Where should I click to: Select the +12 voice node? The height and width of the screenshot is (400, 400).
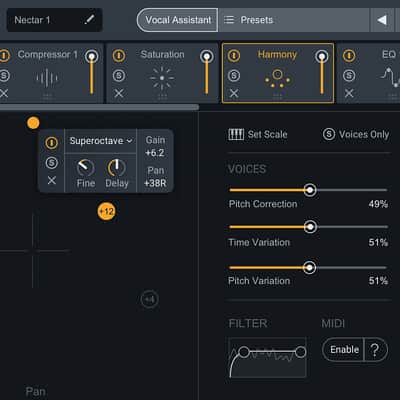107,211
